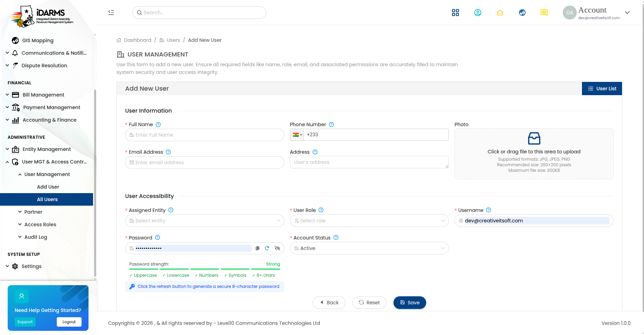Open the Account Status dropdown
Image resolution: width=644 pixels, height=335 pixels.
[369, 248]
